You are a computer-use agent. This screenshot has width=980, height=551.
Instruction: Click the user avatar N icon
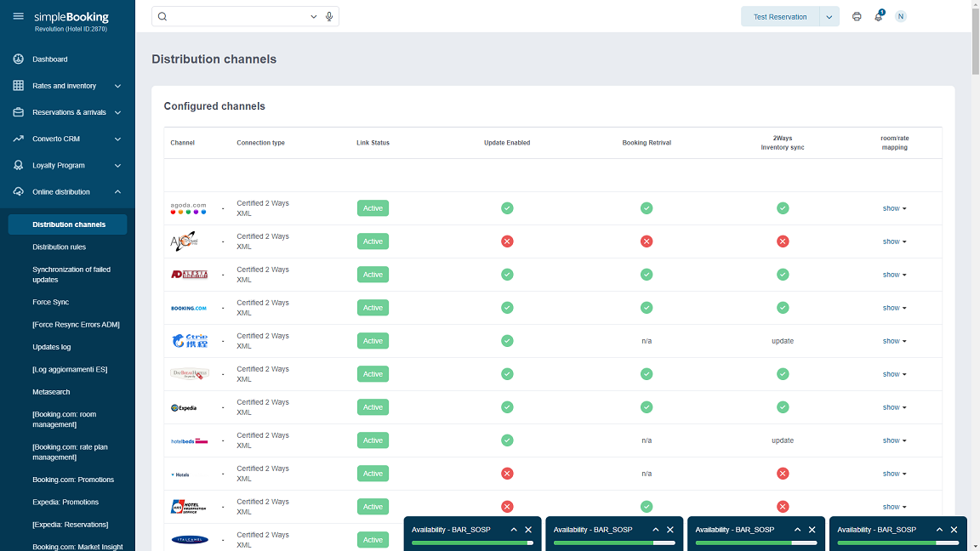pos(901,16)
